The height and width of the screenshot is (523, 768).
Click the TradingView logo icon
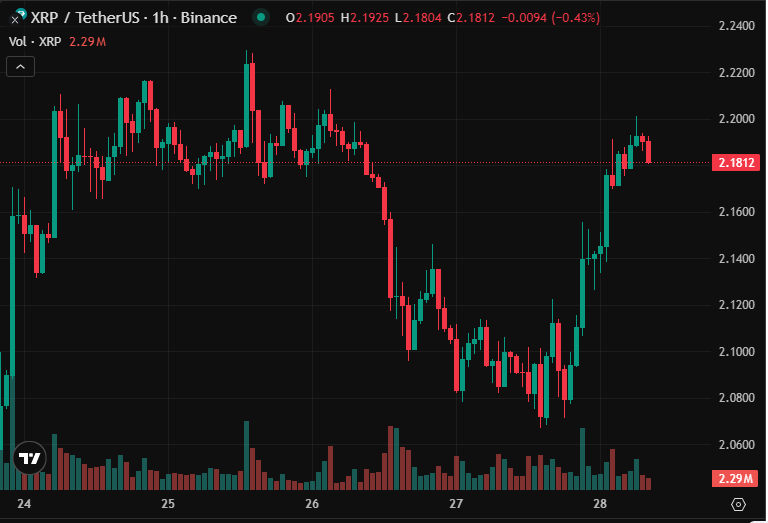point(29,458)
